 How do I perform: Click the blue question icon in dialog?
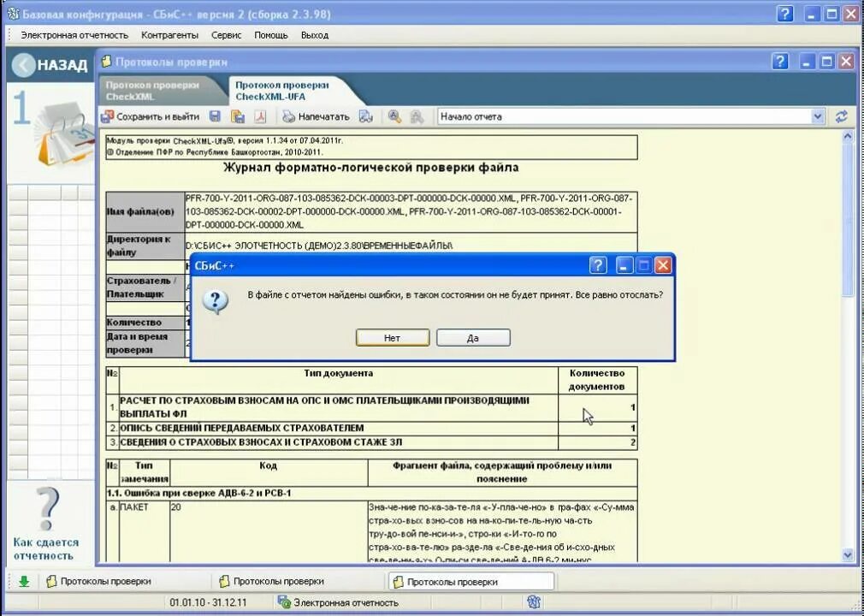[x=216, y=302]
